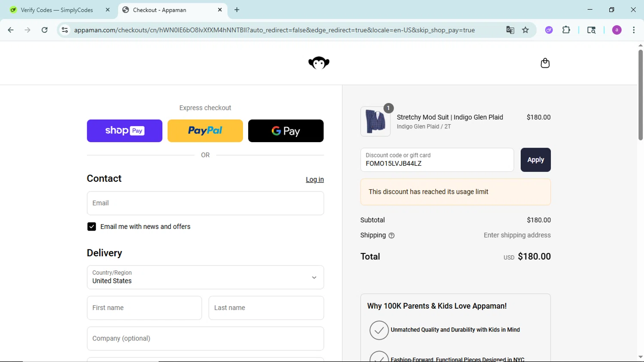The width and height of the screenshot is (644, 362).
Task: Click Unmatched Quality and Durability checkmark icon
Action: 379,330
